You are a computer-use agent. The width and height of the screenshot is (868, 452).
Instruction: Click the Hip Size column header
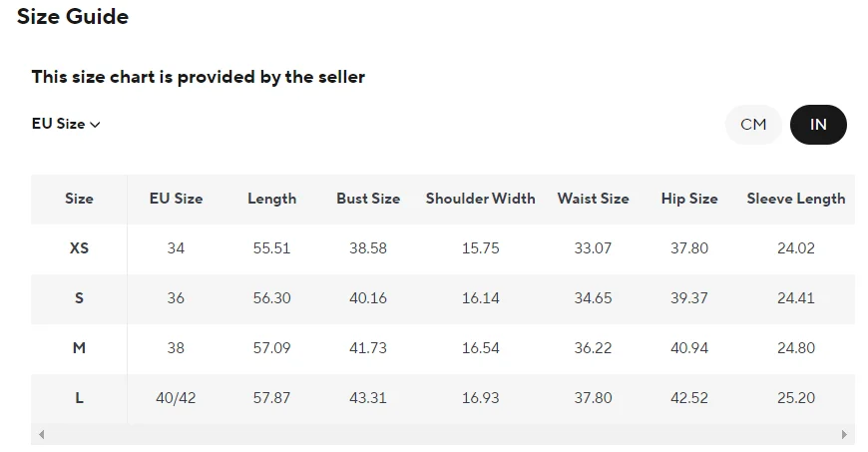point(688,199)
